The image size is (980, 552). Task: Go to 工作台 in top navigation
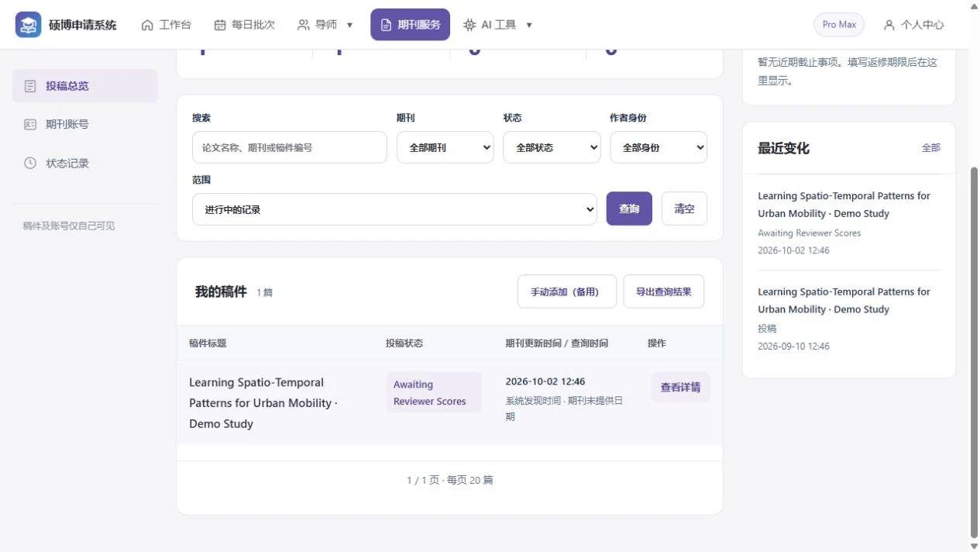(166, 25)
